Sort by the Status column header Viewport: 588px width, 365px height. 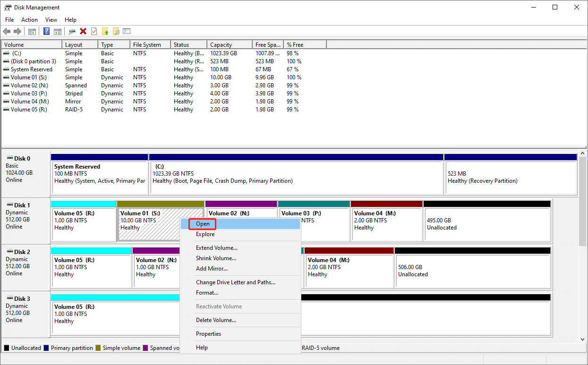(x=189, y=45)
